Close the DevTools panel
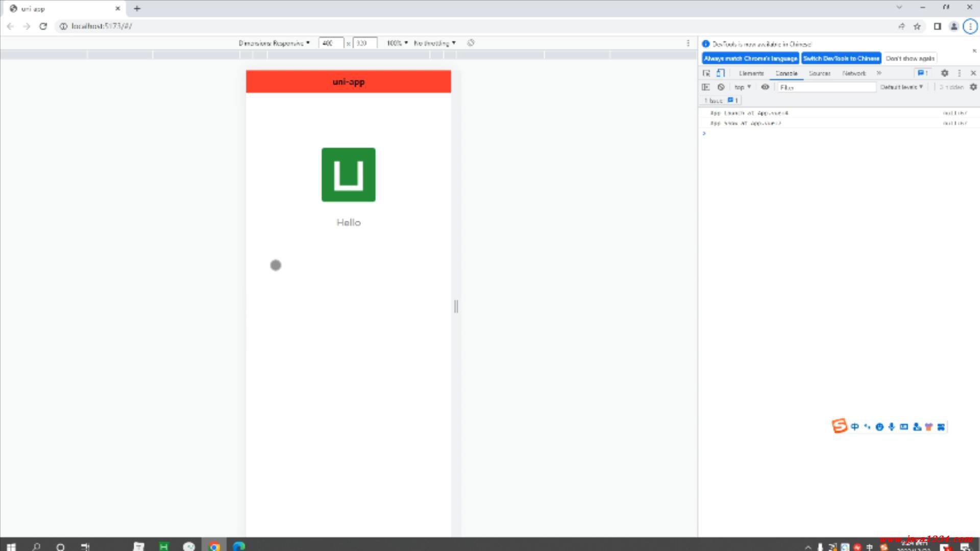Screen dimensions: 980x551 [973, 73]
